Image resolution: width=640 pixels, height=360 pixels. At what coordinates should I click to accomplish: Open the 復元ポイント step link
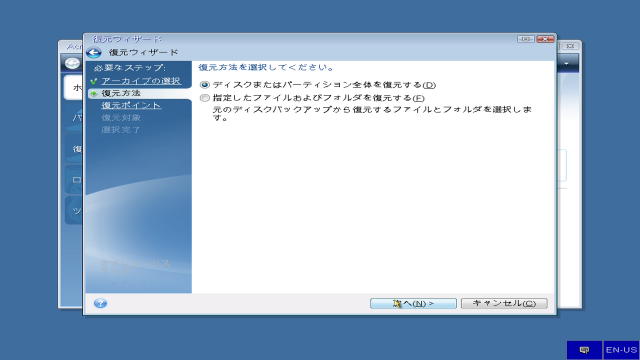[131, 105]
